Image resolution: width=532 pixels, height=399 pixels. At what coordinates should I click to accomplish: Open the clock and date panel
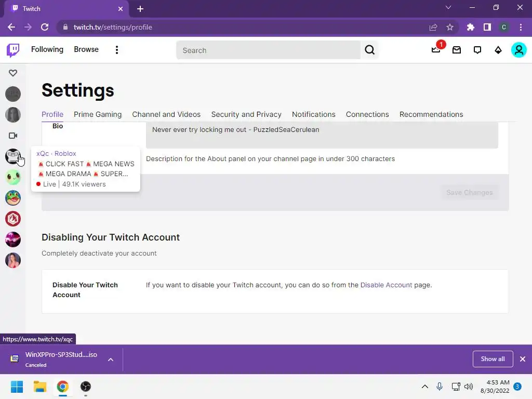(x=495, y=387)
